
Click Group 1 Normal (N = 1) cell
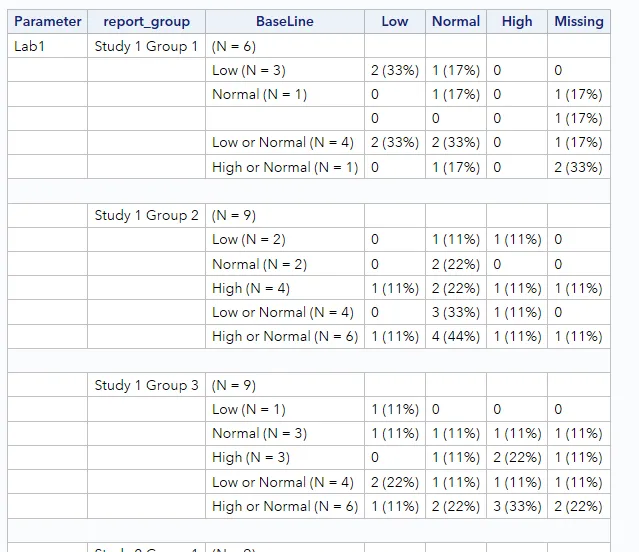point(285,94)
